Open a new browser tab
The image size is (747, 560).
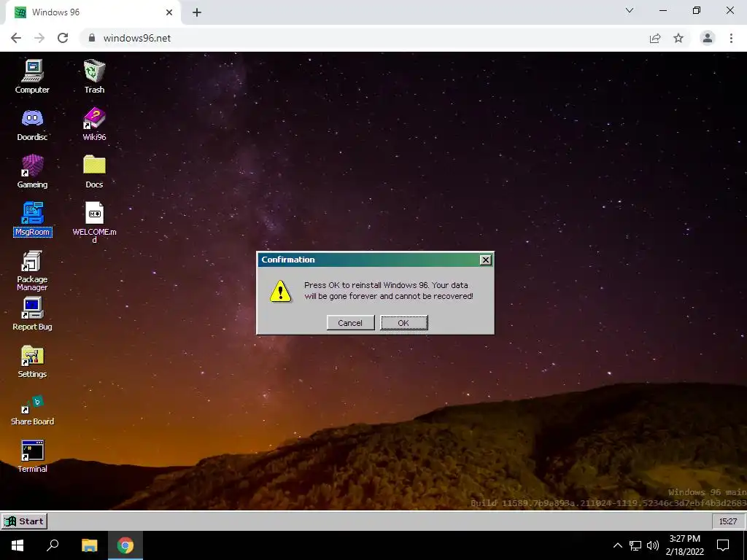[x=197, y=12]
